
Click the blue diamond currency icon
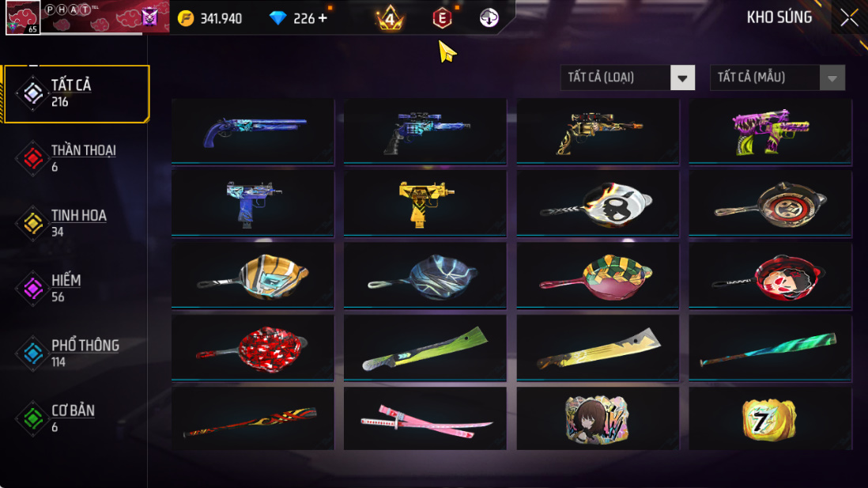(x=278, y=18)
